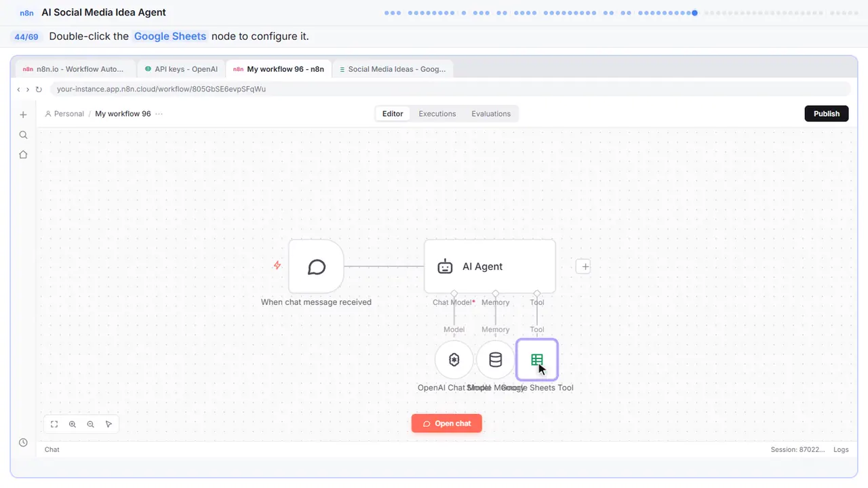Publish the workflow
868x488 pixels.
(x=827, y=114)
